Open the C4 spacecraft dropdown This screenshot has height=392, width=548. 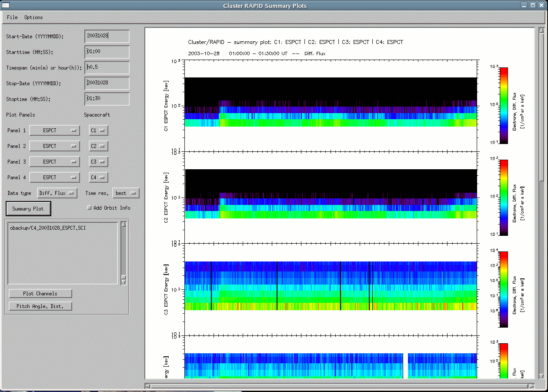(98, 178)
